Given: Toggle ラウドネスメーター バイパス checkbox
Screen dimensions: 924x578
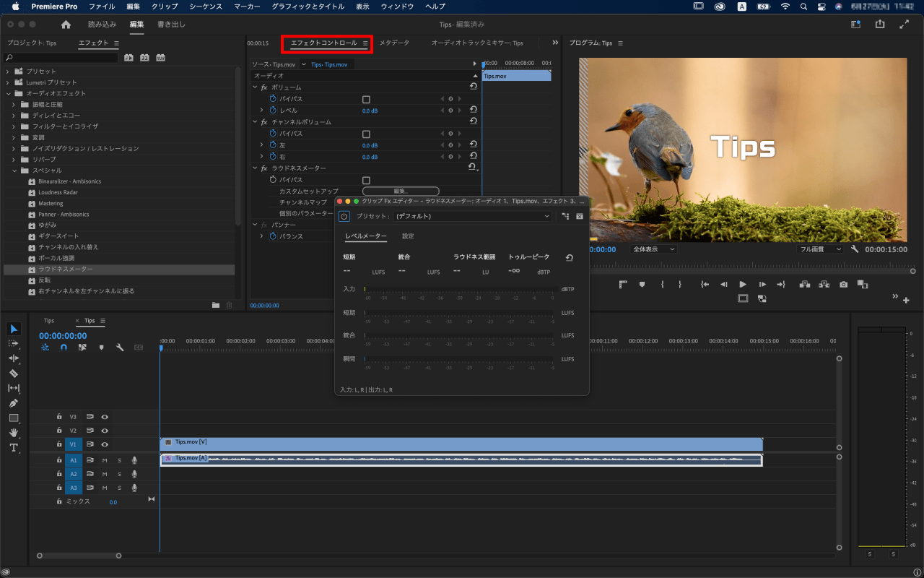Looking at the screenshot, I should [366, 180].
